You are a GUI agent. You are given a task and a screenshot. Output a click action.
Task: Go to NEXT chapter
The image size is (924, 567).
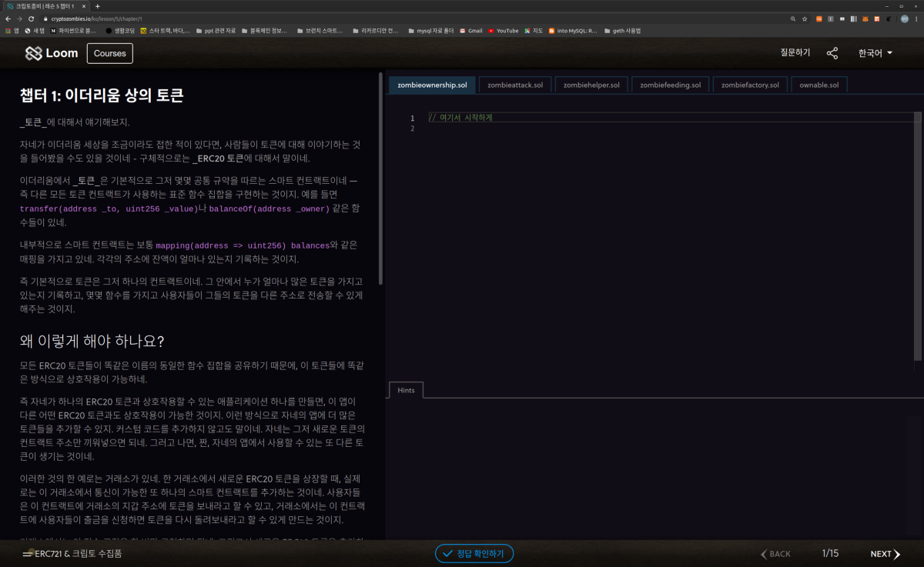[x=885, y=554]
